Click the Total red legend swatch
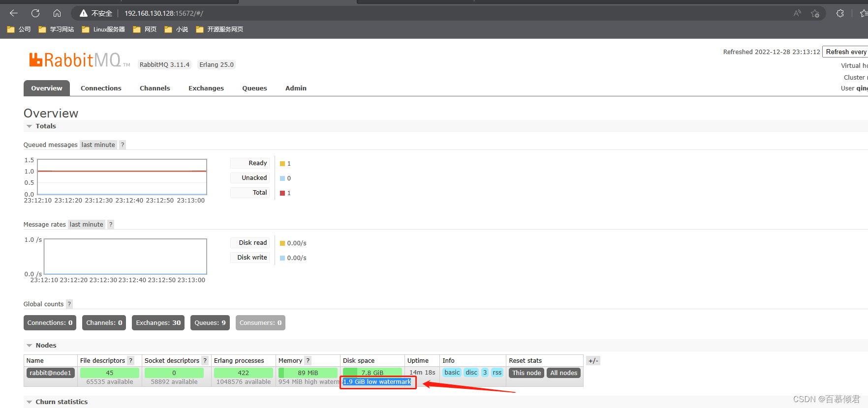Viewport: 868px width, 408px height. [282, 193]
